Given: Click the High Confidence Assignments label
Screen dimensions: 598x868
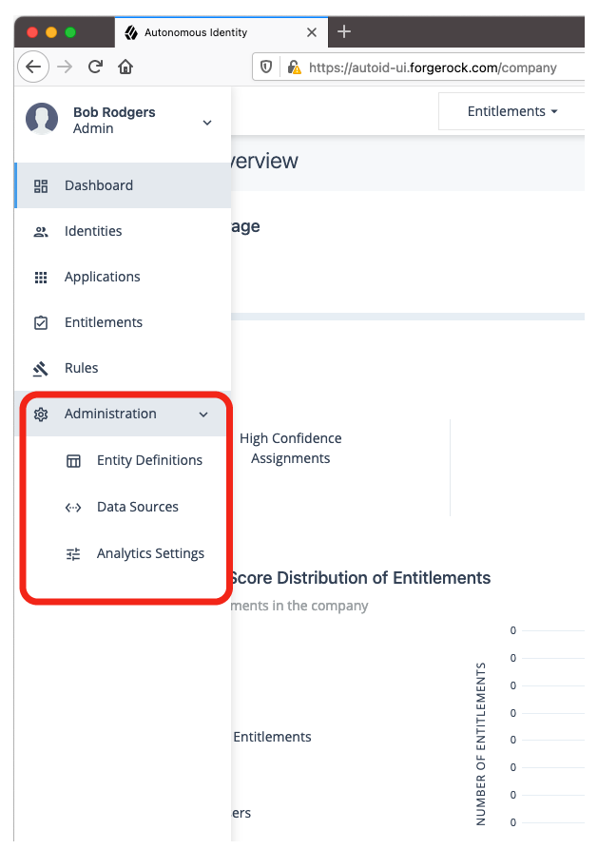Looking at the screenshot, I should pos(291,449).
